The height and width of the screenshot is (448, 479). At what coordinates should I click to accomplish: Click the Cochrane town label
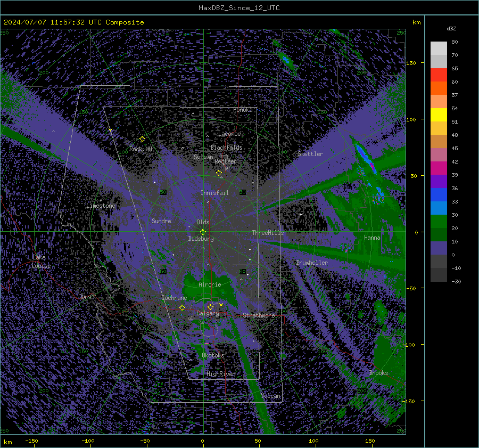(x=174, y=298)
